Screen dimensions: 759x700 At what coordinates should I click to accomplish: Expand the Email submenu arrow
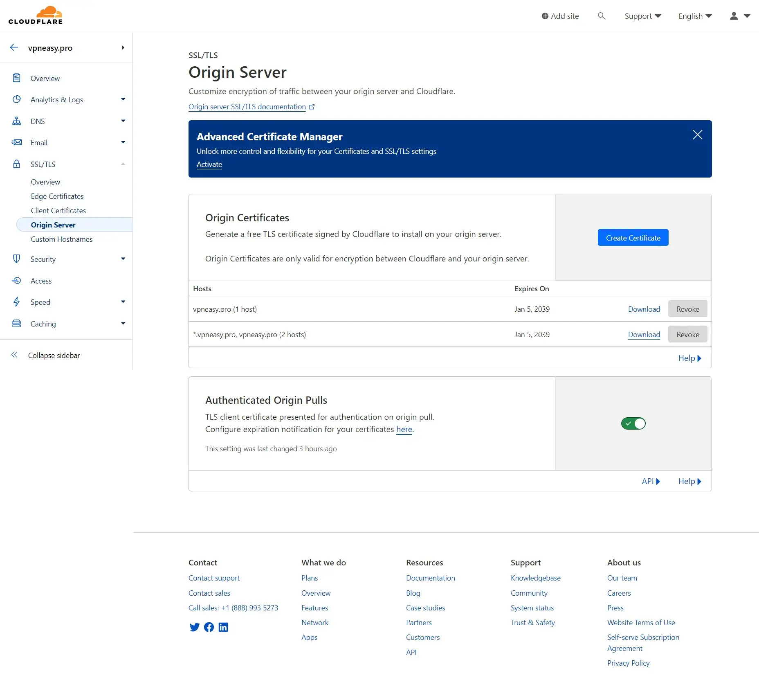pos(123,142)
